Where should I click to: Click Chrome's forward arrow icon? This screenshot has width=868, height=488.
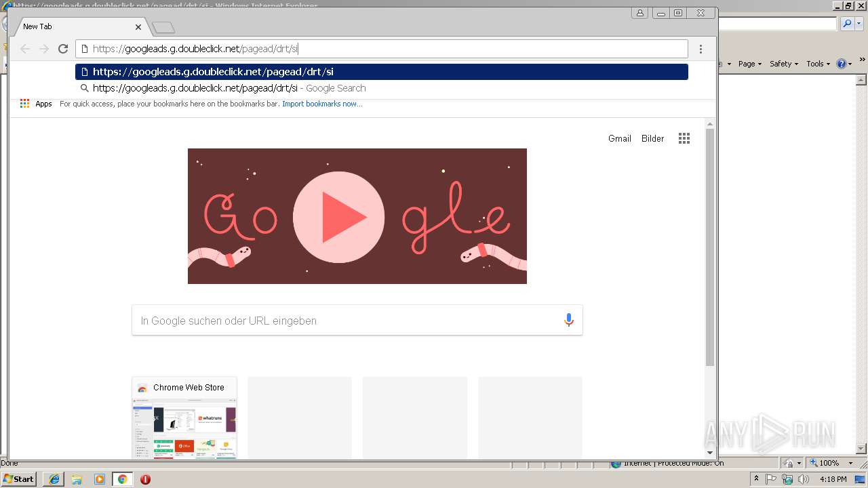tap(44, 49)
